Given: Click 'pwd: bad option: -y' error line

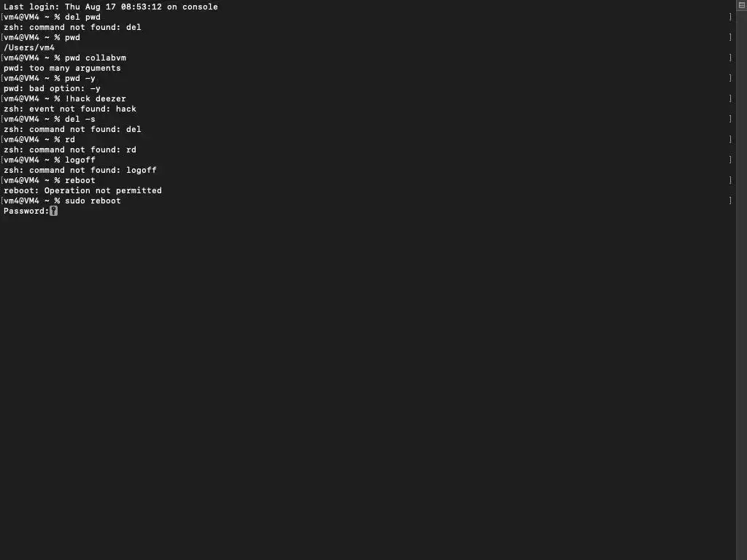Looking at the screenshot, I should coord(52,88).
